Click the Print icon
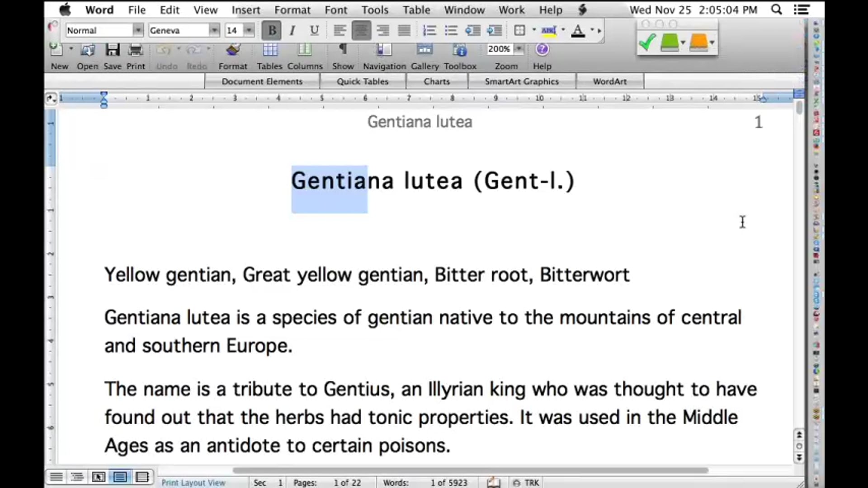Image resolution: width=868 pixels, height=488 pixels. point(135,50)
